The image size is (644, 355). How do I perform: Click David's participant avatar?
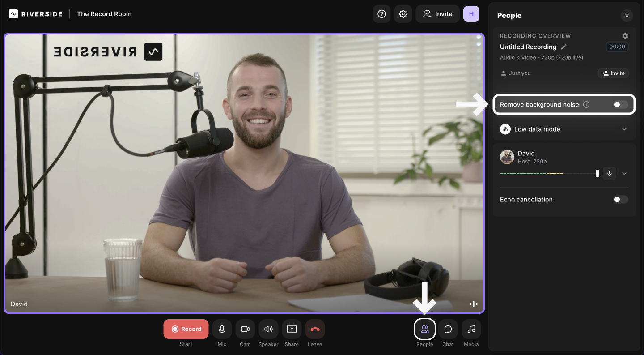(507, 157)
